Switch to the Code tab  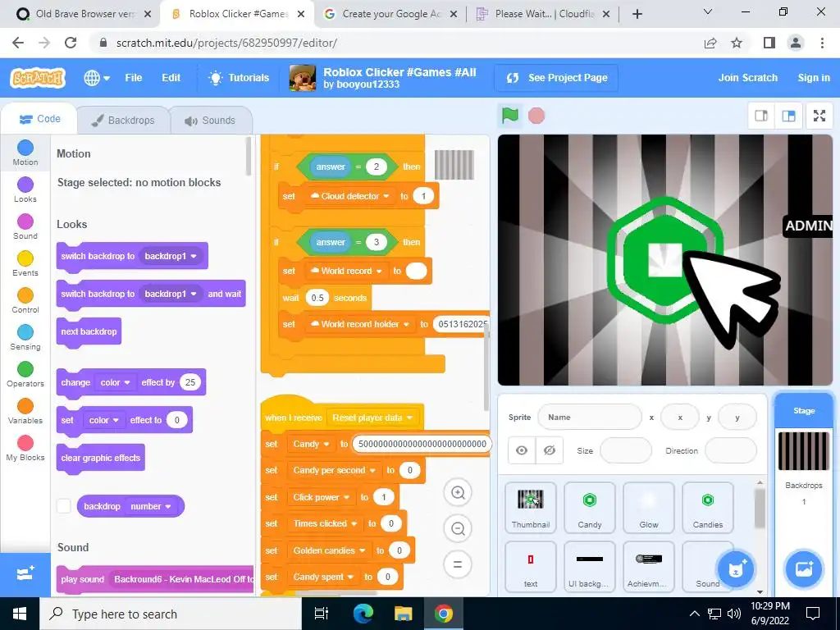pyautogui.click(x=39, y=119)
